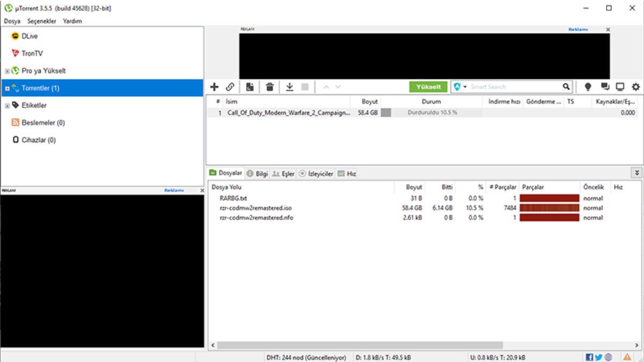Image resolution: width=644 pixels, height=362 pixels.
Task: Open the chat bubble icon on the toolbar
Action: coord(606,86)
